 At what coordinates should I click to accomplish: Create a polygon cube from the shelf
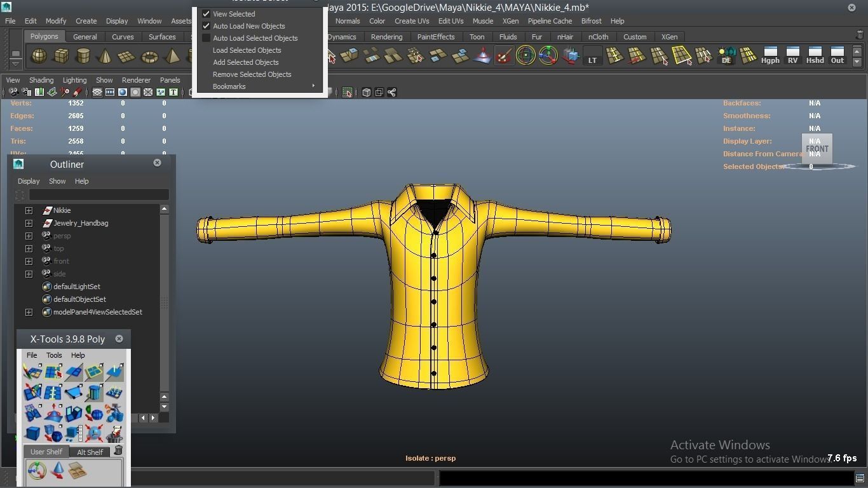coord(61,57)
